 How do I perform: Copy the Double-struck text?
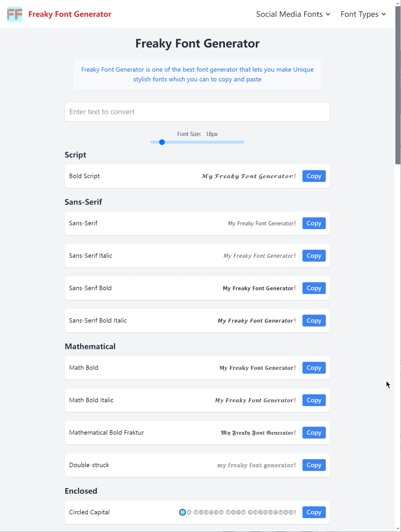[314, 465]
